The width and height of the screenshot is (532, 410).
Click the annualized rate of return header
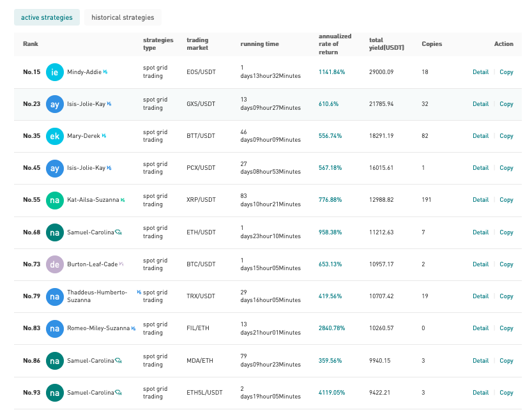tap(335, 44)
